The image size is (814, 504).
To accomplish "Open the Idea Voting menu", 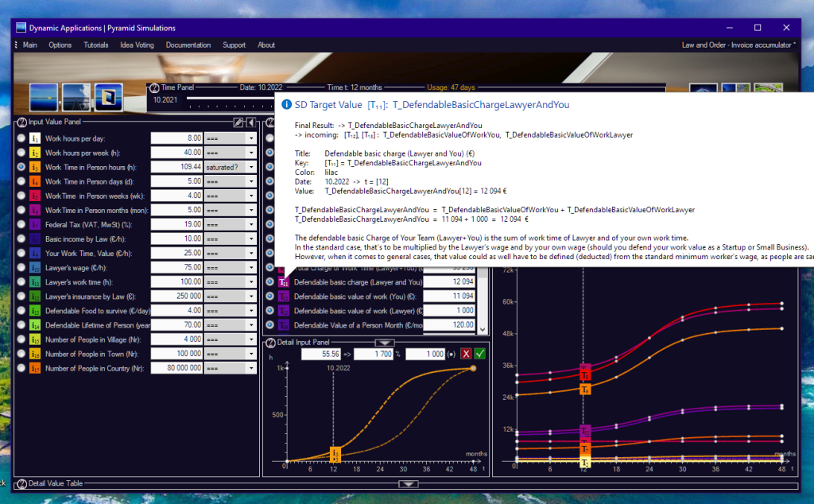I will pos(137,45).
